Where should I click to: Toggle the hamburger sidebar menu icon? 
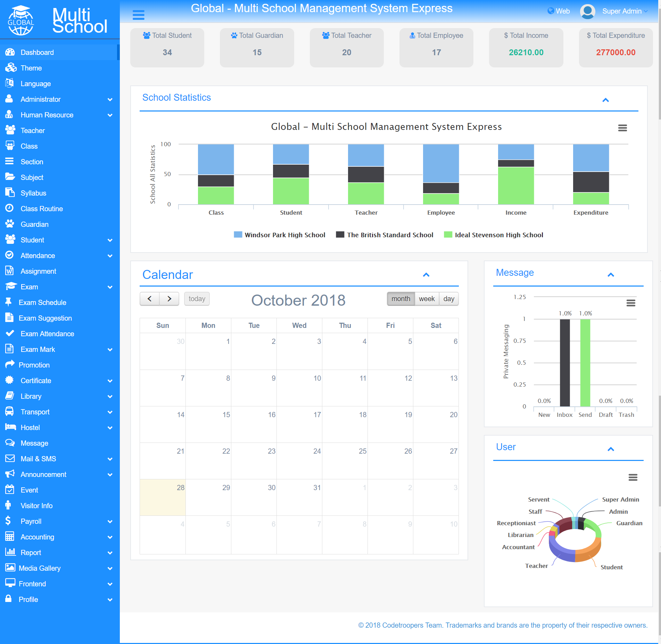(x=138, y=15)
